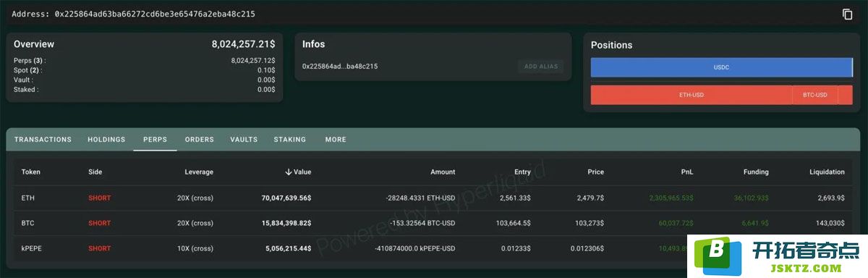Open the ETH short position row
The image size is (868, 278).
coord(433,198)
